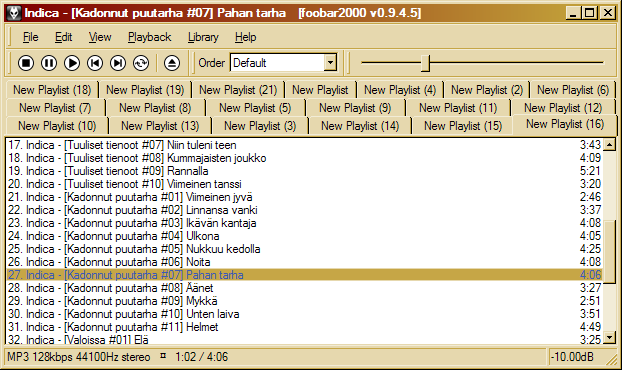The image size is (622, 370).
Task: Switch to New Playlist (14) tab
Action: (x=360, y=126)
